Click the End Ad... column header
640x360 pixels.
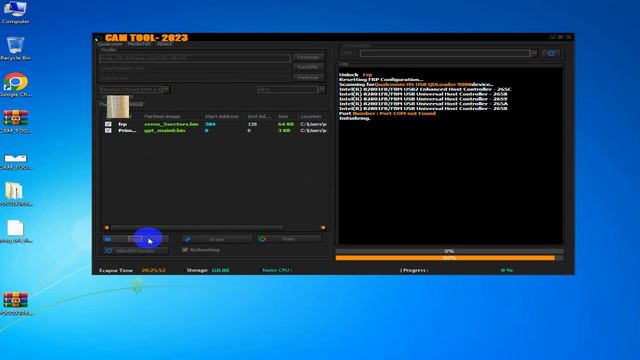tap(259, 116)
